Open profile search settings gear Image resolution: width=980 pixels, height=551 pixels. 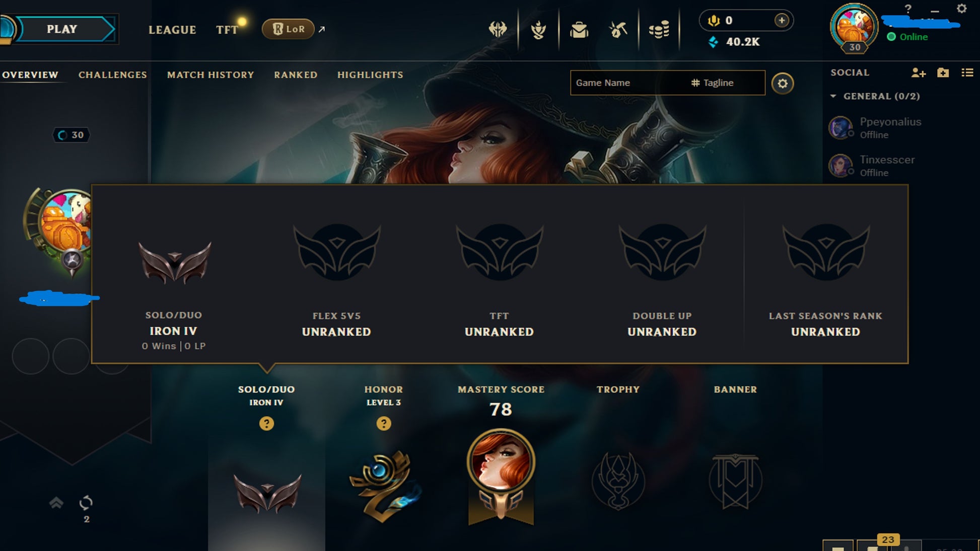click(782, 83)
